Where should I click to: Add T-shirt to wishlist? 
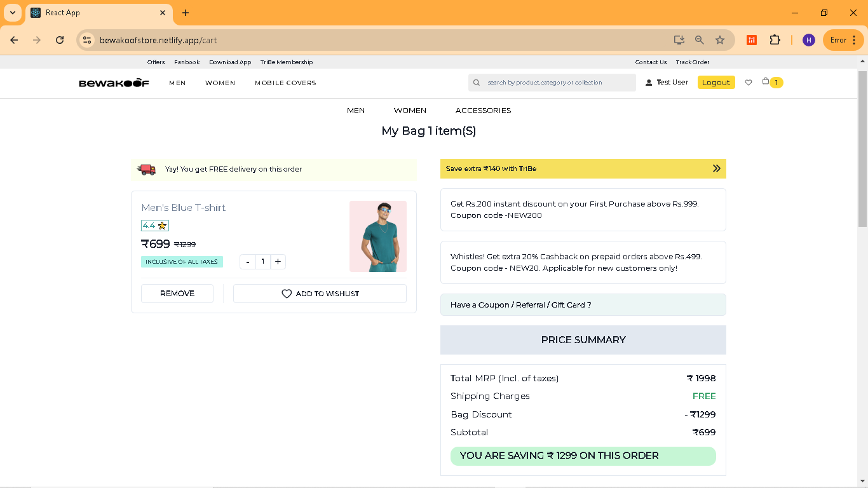click(x=320, y=294)
